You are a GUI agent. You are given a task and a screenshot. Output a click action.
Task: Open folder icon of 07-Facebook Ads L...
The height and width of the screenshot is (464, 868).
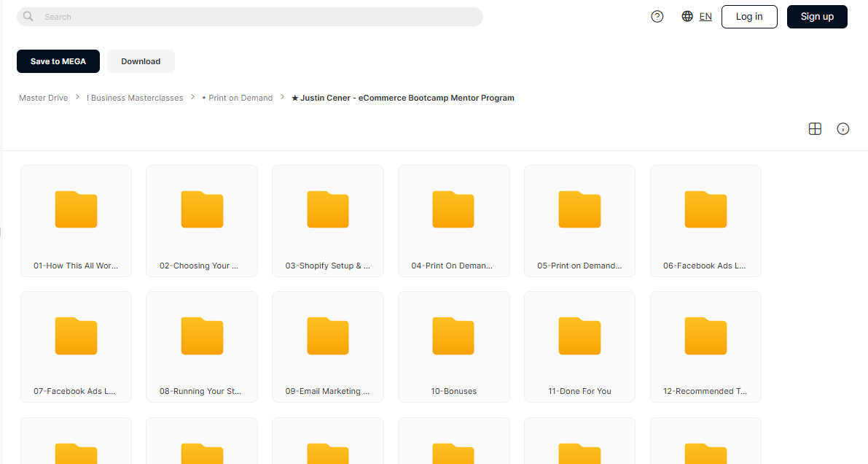pos(76,336)
